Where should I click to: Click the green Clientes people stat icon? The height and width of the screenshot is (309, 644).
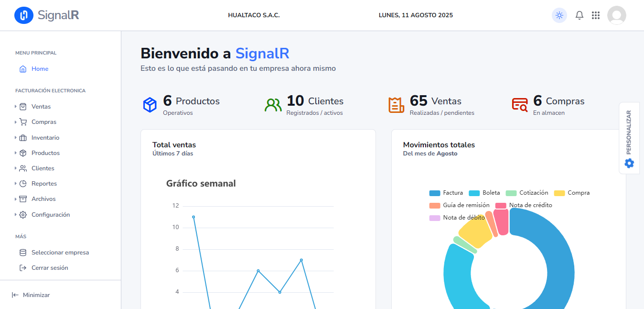[x=273, y=105]
